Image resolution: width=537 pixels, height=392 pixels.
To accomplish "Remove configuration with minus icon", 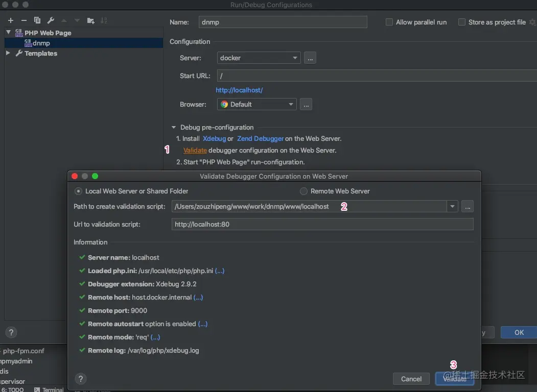I will coord(24,20).
